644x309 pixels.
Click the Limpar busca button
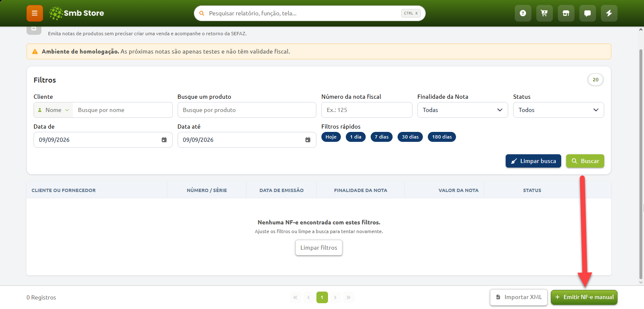(x=533, y=161)
